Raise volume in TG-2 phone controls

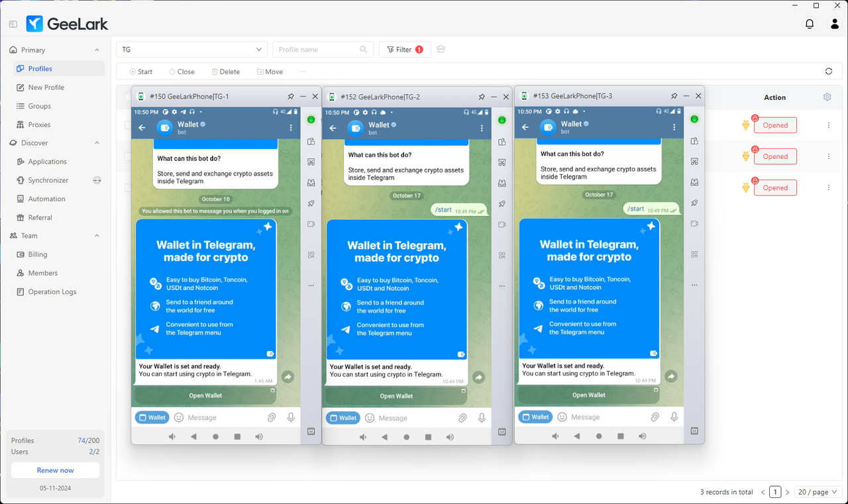coord(450,437)
